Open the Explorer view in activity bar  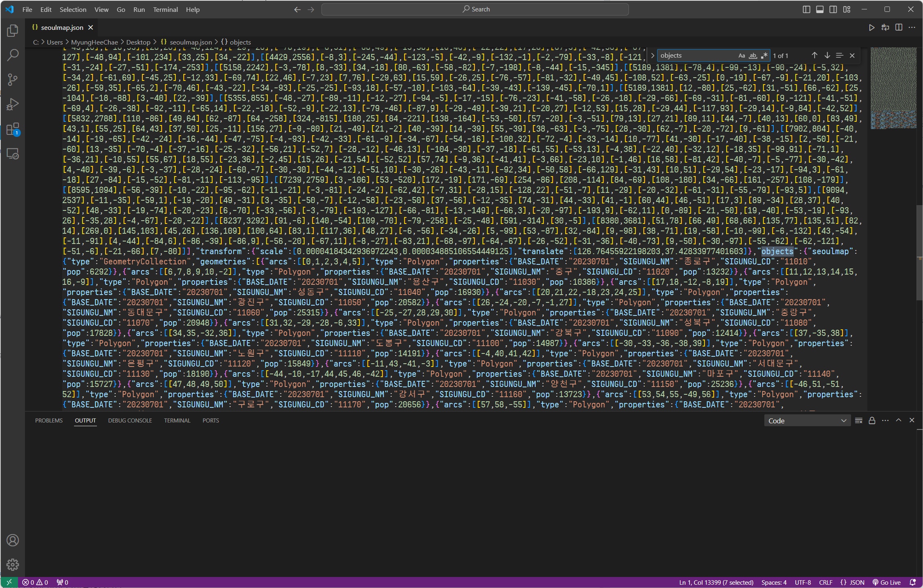(13, 31)
